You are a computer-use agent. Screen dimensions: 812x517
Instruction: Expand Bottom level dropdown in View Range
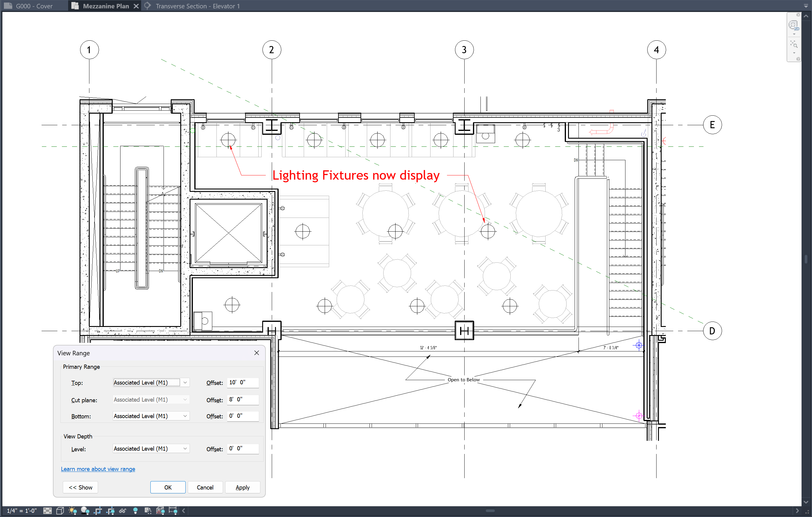(185, 416)
